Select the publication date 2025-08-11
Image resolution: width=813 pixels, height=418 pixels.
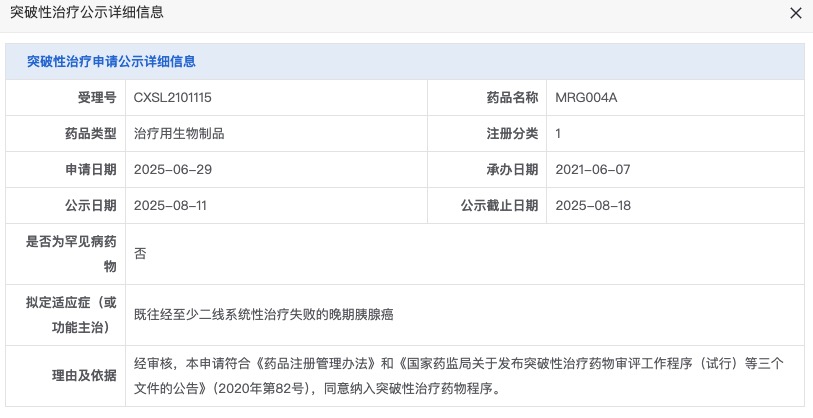tap(170, 205)
